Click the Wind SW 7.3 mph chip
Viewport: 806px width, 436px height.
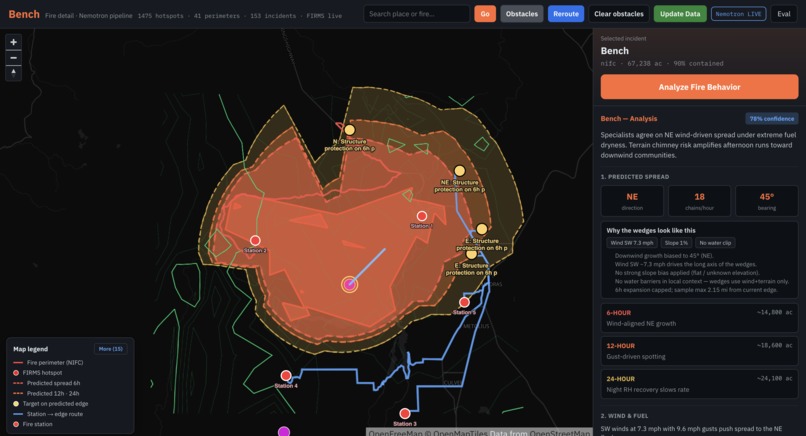[x=632, y=243]
